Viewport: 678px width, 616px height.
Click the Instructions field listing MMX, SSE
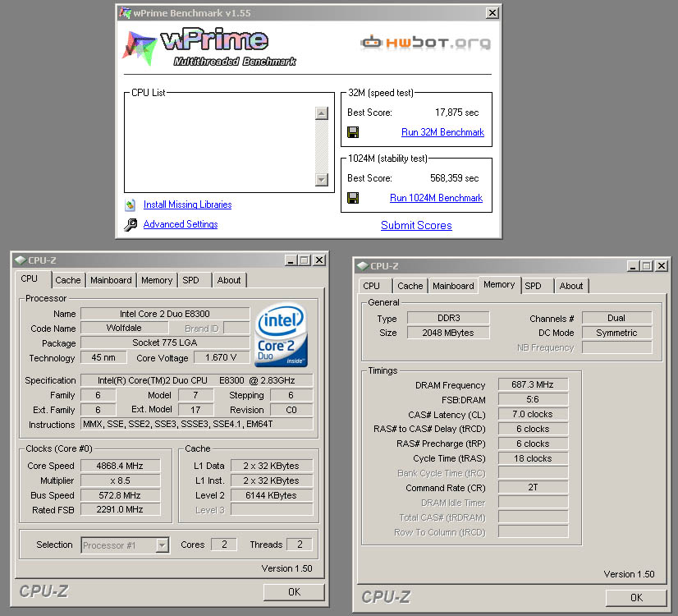pos(197,424)
